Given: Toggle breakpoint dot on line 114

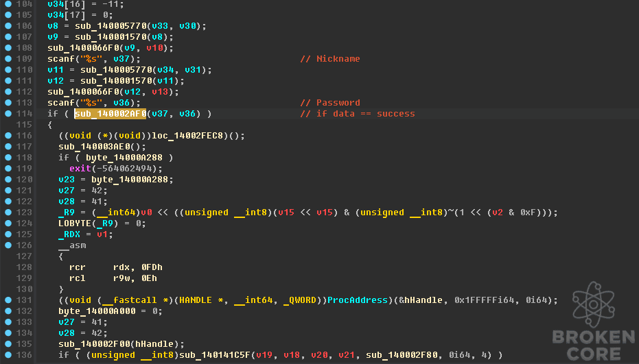Looking at the screenshot, I should coord(8,114).
